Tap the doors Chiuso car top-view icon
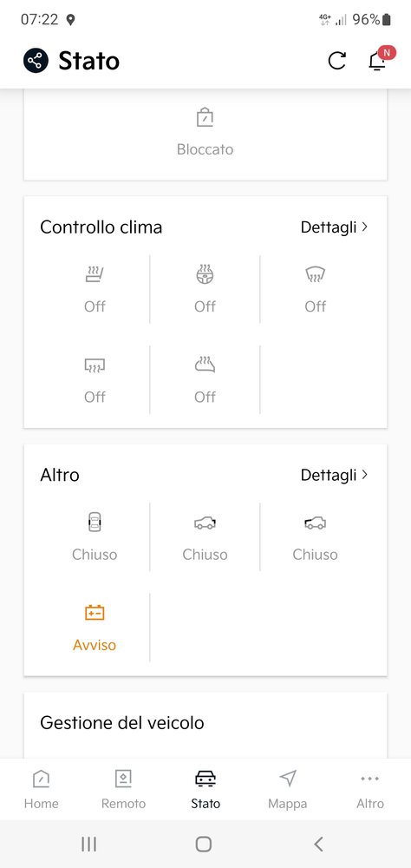The height and width of the screenshot is (868, 411). coord(95,522)
